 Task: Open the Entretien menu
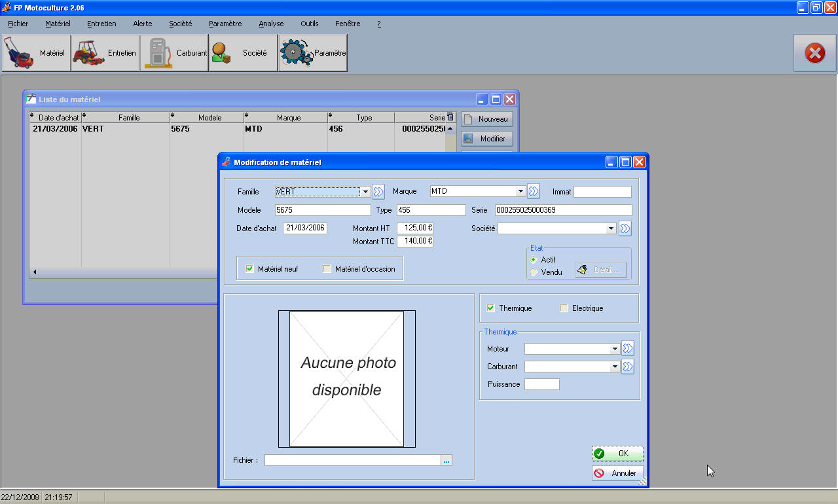(101, 24)
